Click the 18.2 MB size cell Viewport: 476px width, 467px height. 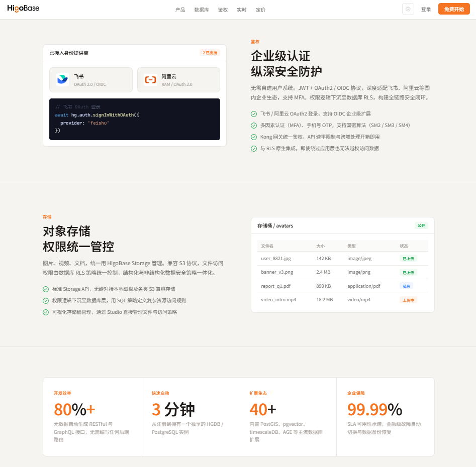pos(325,300)
